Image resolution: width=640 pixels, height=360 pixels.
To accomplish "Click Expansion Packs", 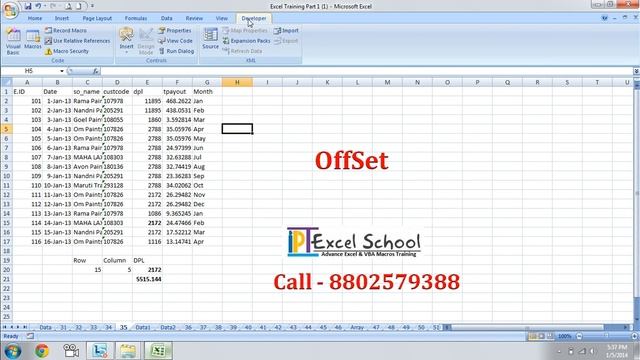I will click(246, 41).
